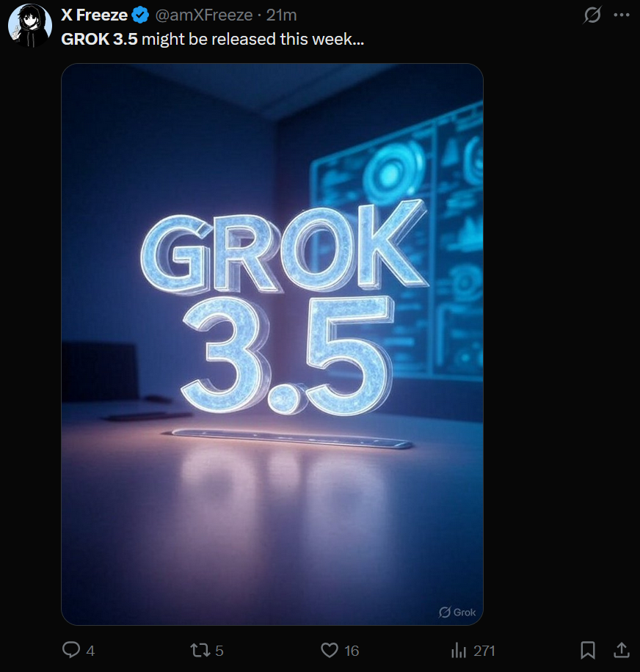Reply using the speech bubble icon
Image resolution: width=640 pixels, height=672 pixels.
(71, 650)
